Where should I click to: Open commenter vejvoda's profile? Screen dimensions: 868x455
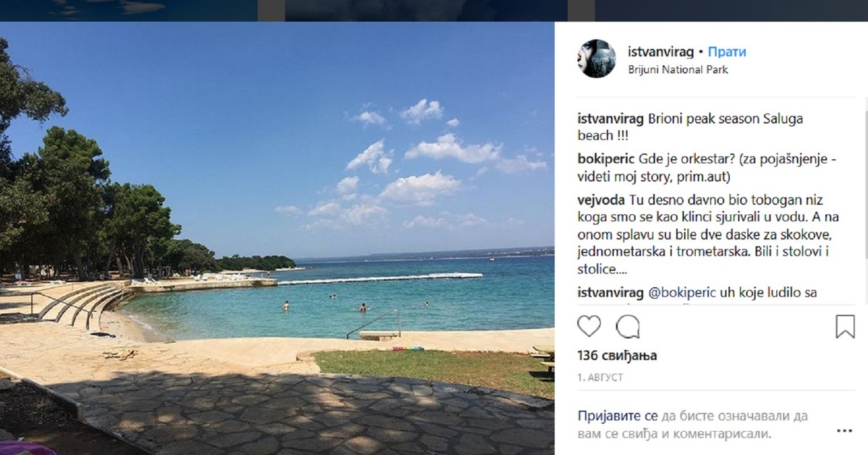point(602,200)
